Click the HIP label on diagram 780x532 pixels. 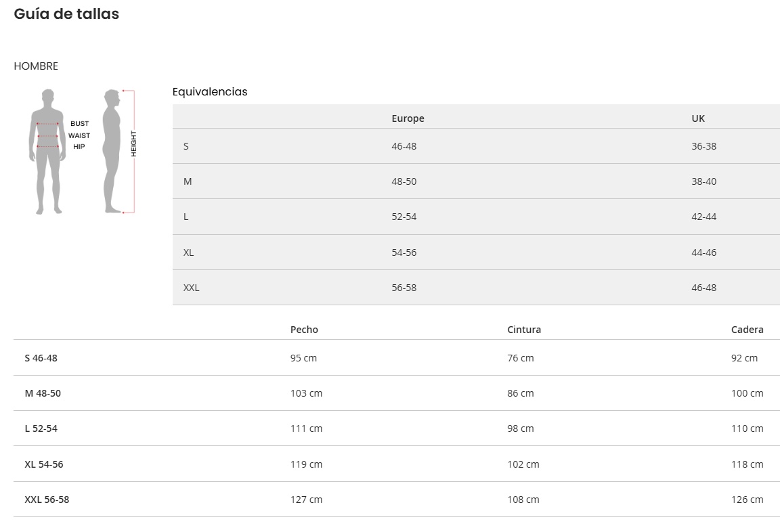click(x=79, y=147)
